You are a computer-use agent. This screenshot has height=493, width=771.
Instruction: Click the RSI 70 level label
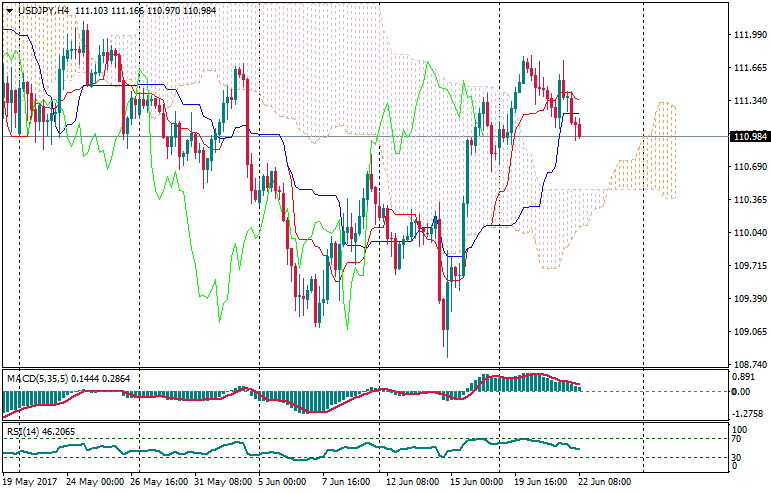click(x=737, y=439)
